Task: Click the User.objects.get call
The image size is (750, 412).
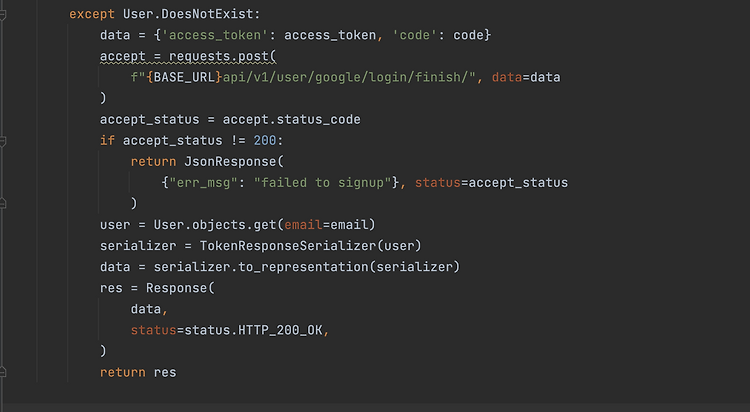Action: 215,225
